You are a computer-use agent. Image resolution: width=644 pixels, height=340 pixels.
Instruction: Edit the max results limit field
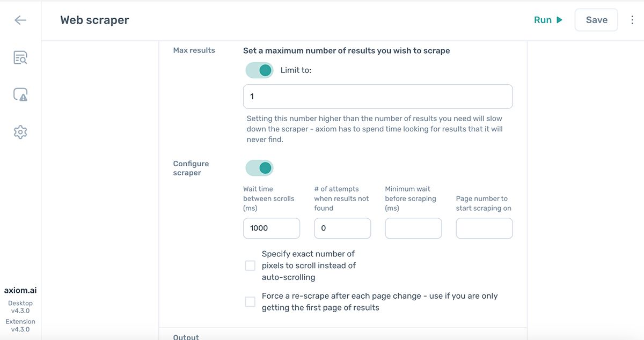coord(378,97)
